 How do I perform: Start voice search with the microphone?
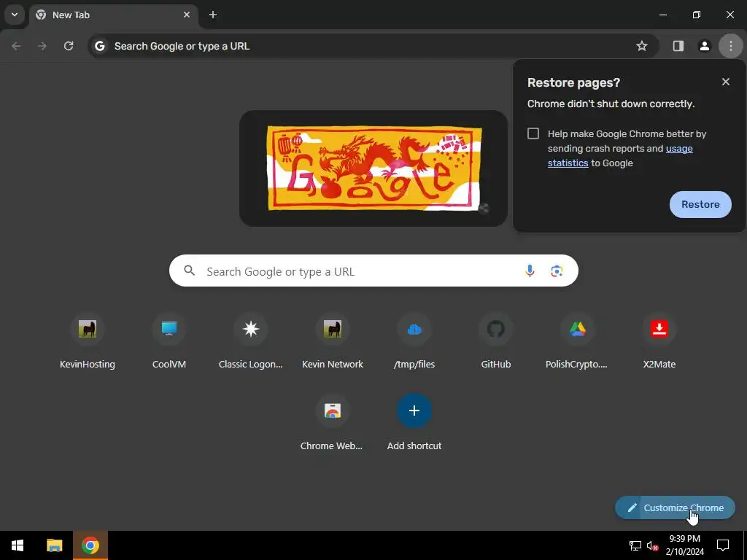(530, 271)
